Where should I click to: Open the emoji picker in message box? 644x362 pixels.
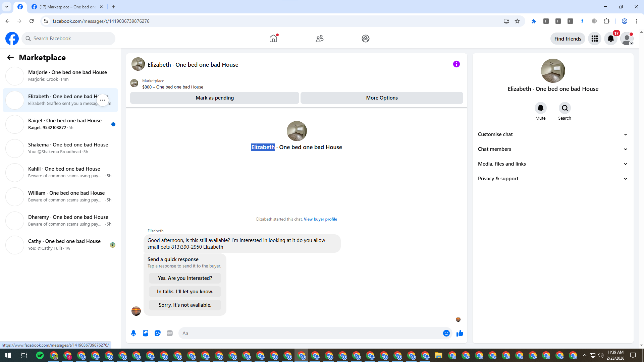click(x=446, y=333)
